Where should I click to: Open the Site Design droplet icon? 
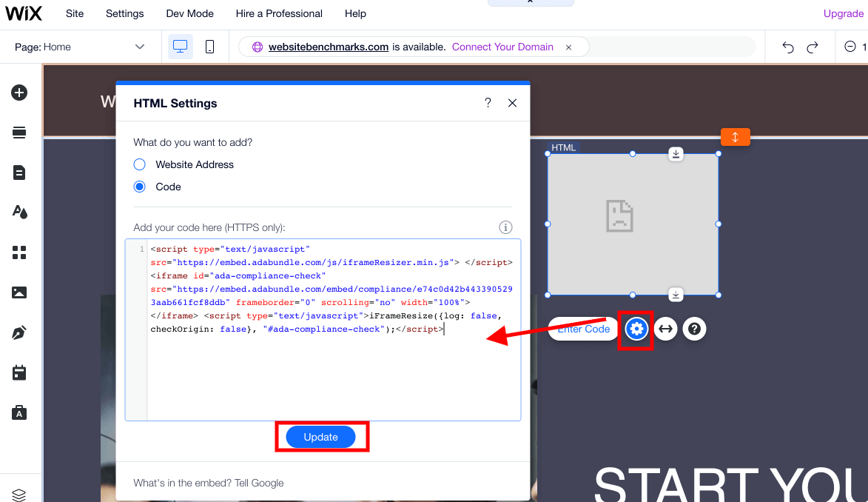(20, 212)
